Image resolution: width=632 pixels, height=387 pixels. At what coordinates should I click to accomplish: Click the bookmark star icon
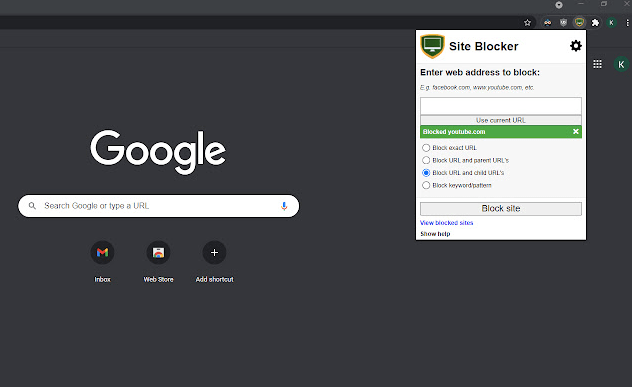coord(527,23)
